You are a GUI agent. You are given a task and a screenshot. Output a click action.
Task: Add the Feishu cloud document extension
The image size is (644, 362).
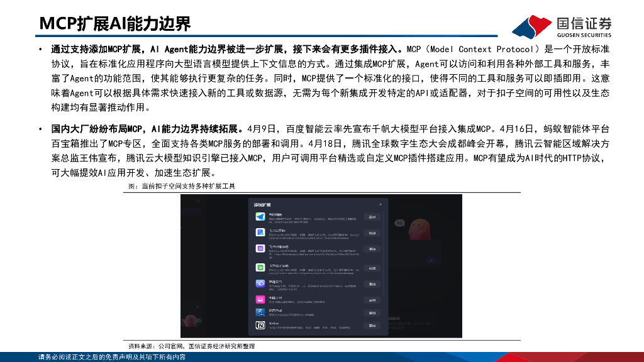click(x=372, y=233)
